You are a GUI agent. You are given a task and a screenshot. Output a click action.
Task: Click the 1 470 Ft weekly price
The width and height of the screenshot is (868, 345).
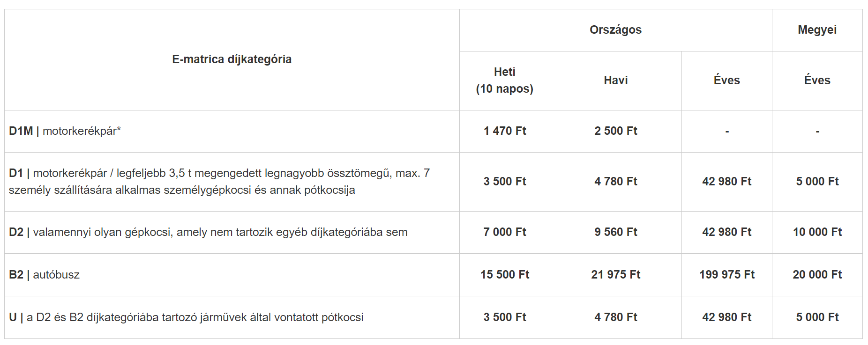tap(505, 131)
